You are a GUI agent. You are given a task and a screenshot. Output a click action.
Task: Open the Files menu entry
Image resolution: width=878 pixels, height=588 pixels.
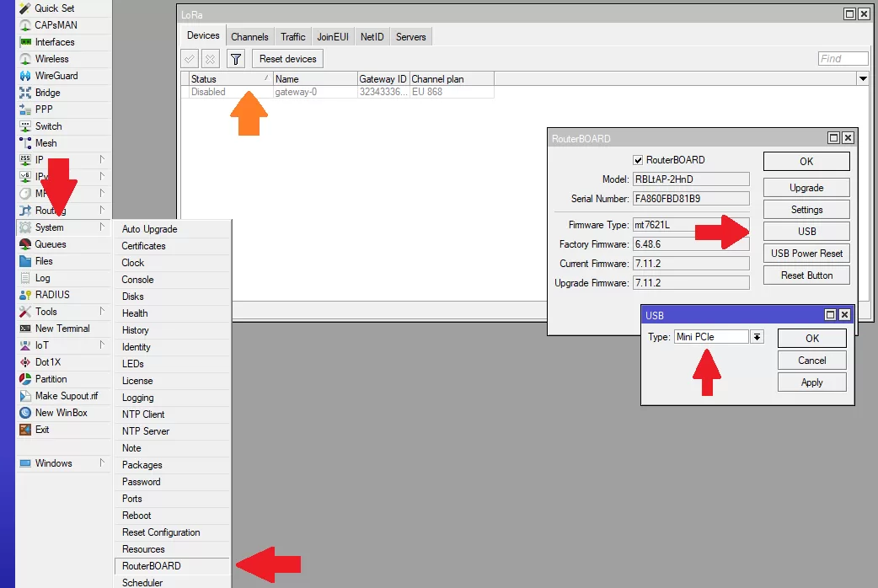[63, 261]
